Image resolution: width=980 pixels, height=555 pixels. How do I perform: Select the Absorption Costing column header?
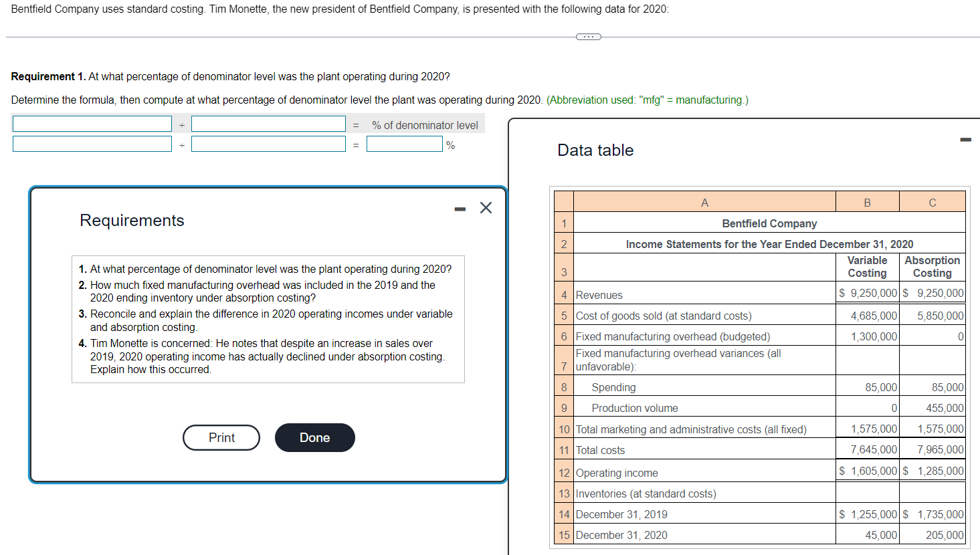pos(932,265)
